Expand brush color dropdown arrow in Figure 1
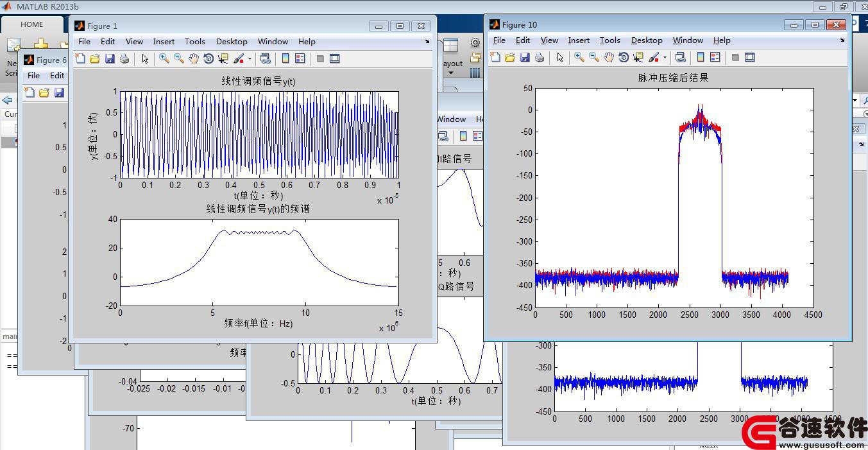 coord(250,58)
